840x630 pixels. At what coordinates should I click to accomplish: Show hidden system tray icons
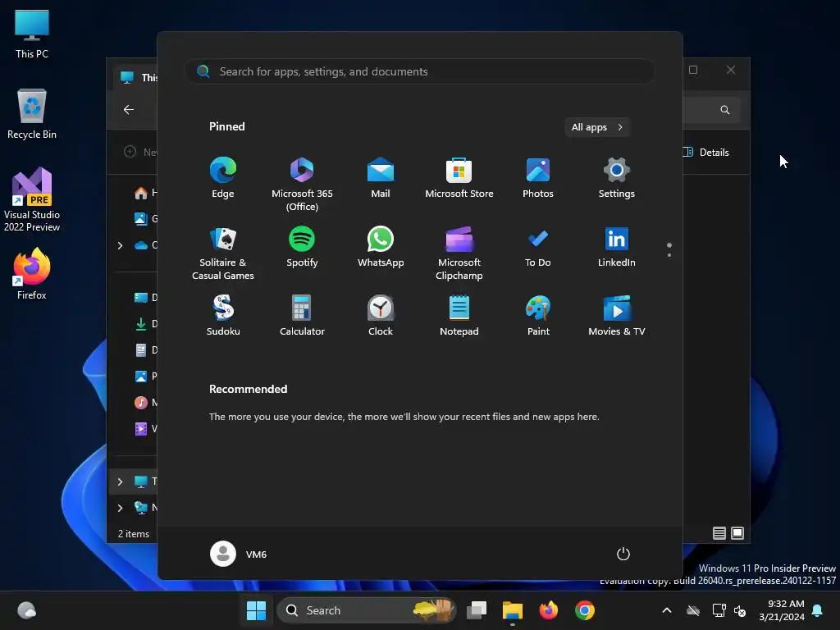coord(667,610)
